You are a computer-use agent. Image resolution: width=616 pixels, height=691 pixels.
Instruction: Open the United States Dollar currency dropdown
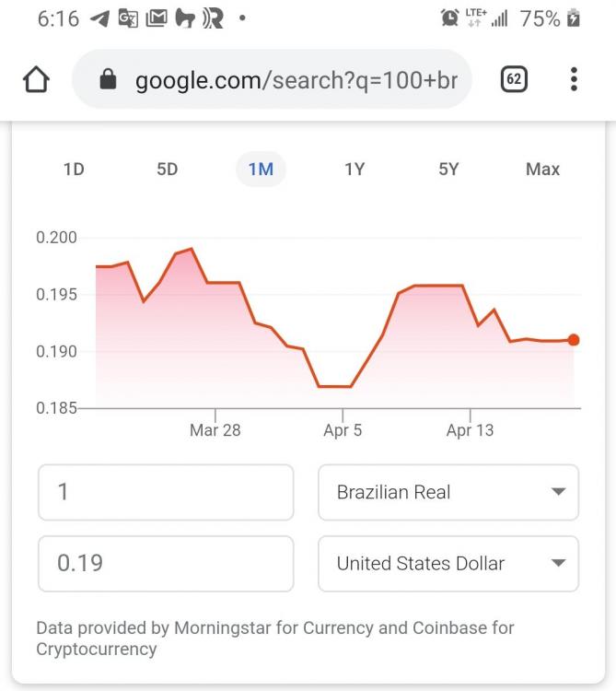click(x=448, y=564)
